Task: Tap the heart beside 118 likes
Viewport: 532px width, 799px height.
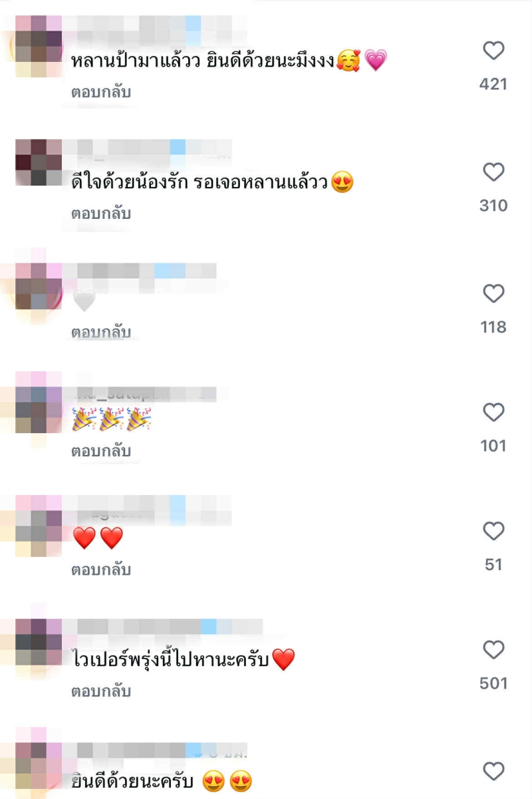Action: [x=493, y=293]
